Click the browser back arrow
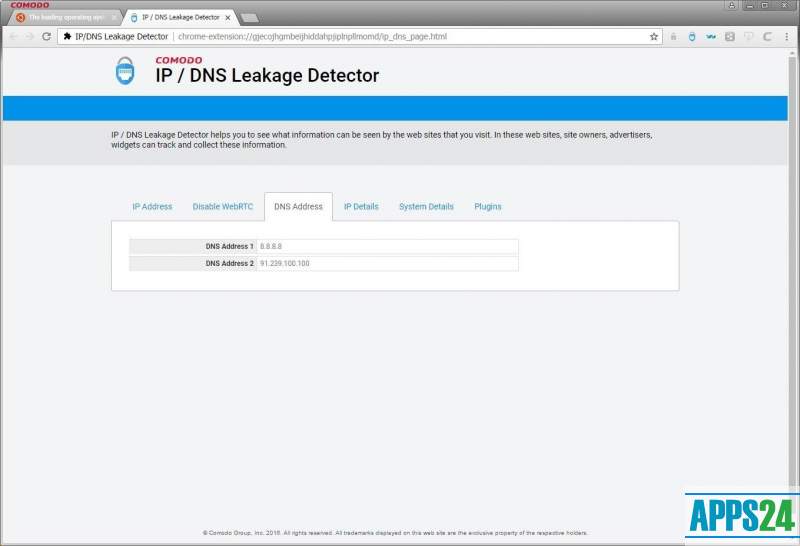 [14, 37]
